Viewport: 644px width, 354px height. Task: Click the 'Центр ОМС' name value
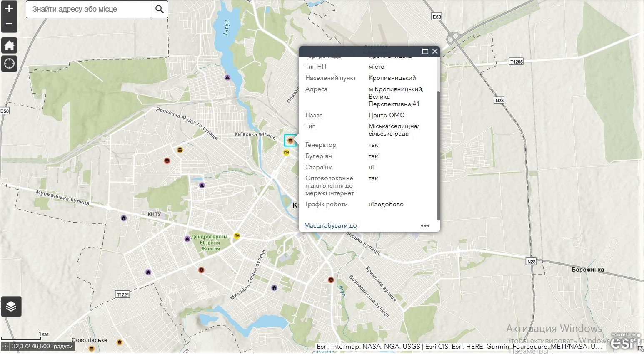386,115
